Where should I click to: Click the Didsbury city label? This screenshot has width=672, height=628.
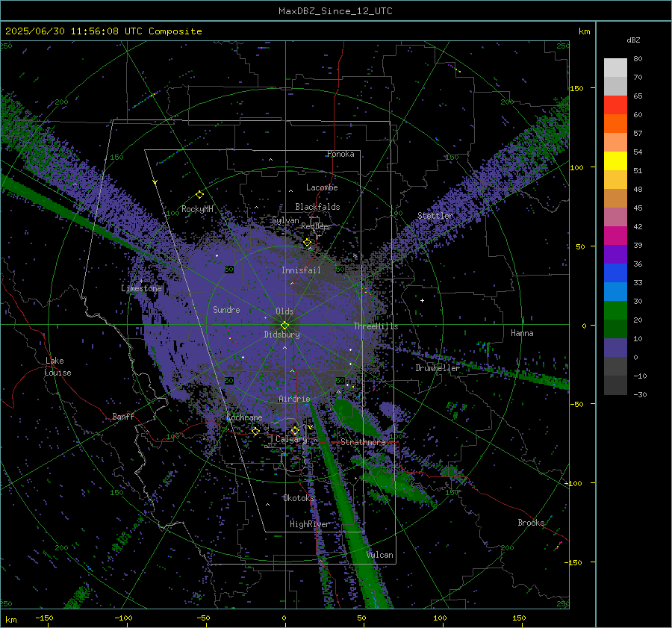point(281,335)
